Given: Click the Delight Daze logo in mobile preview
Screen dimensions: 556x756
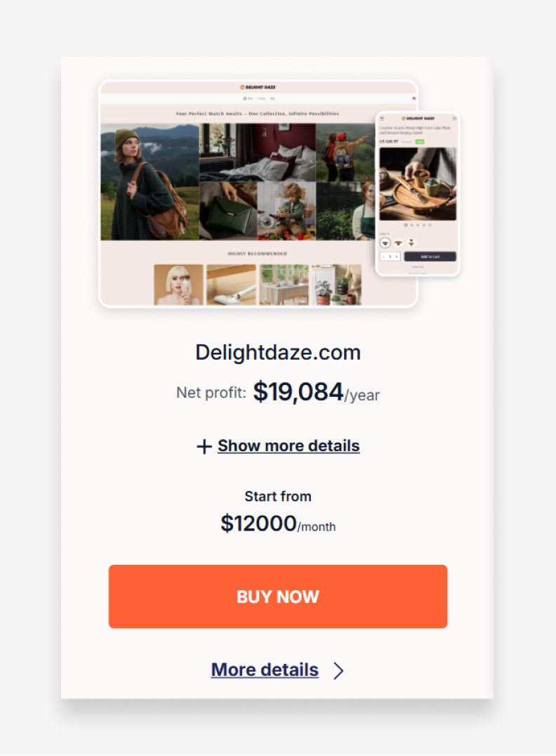Looking at the screenshot, I should [x=418, y=118].
